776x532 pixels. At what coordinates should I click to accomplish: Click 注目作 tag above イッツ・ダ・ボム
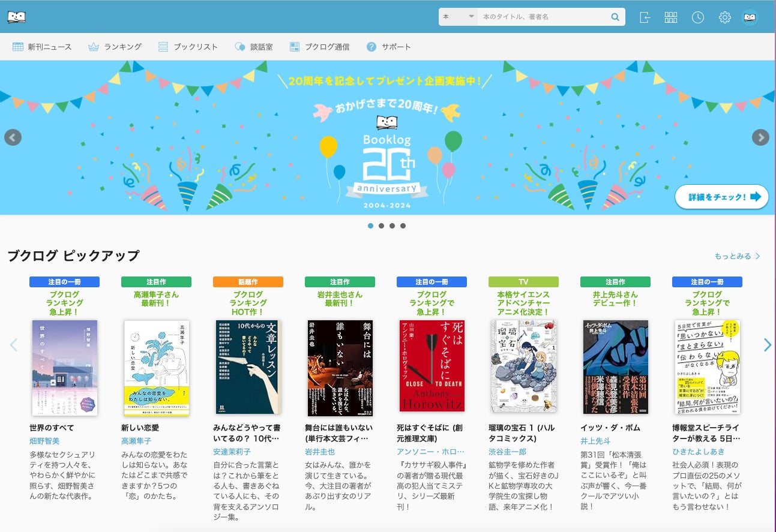[615, 282]
